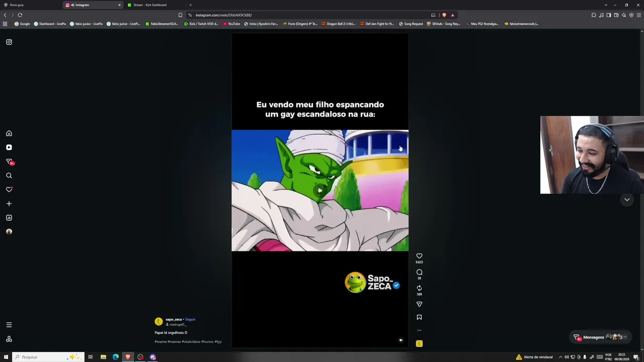The image size is (644, 362).
Task: Open sapo_zeca avatar next to caption
Action: [159, 321]
